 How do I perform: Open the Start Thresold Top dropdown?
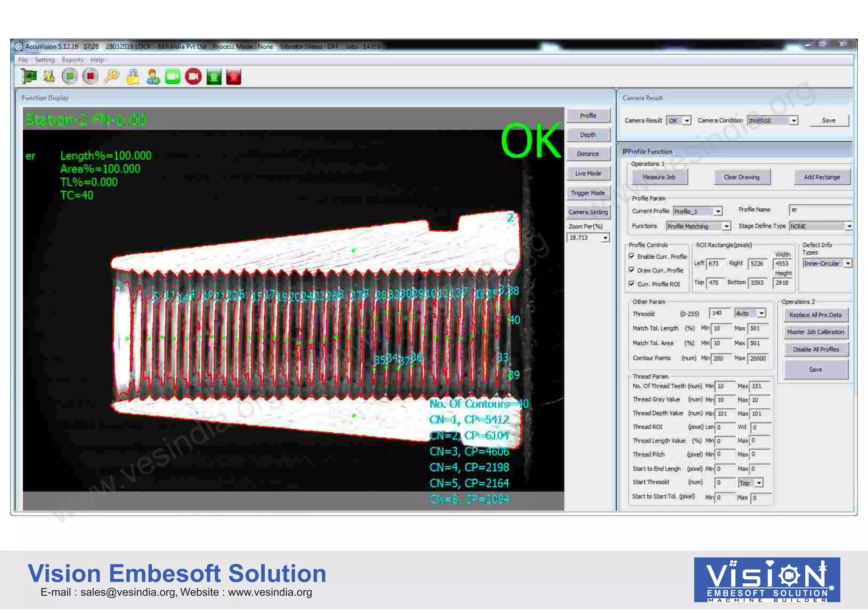pos(750,483)
